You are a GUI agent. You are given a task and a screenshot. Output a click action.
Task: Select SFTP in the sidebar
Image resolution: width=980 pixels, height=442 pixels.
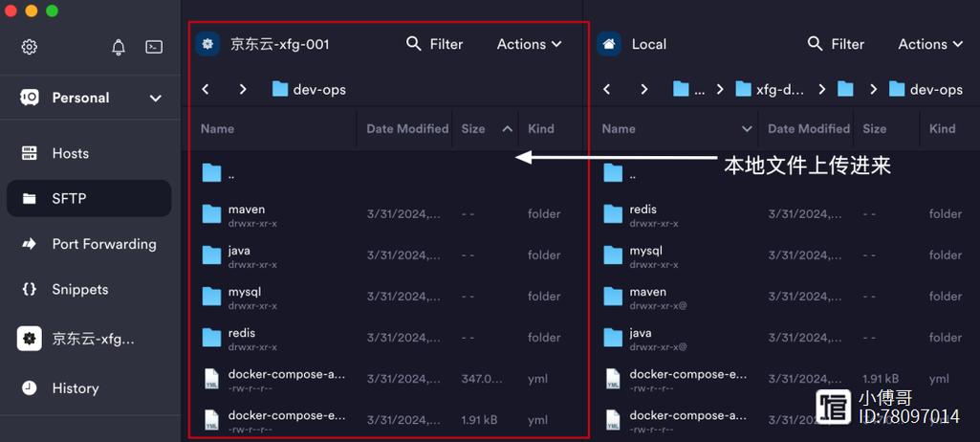(89, 198)
